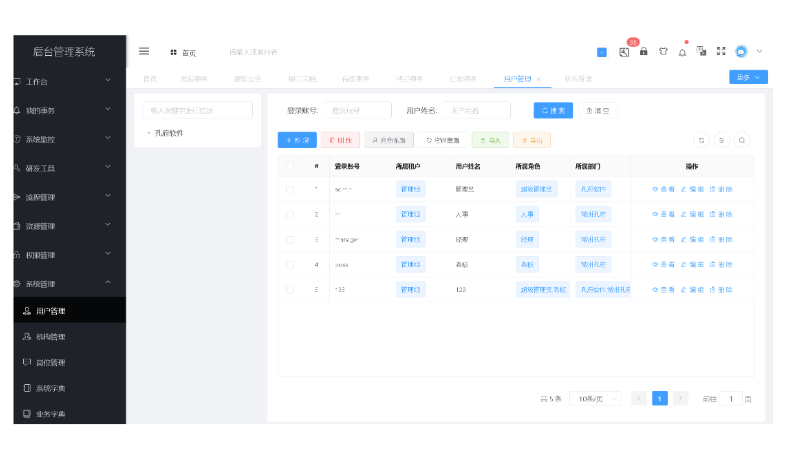
Task: Click the blue 搜索 button
Action: (554, 110)
